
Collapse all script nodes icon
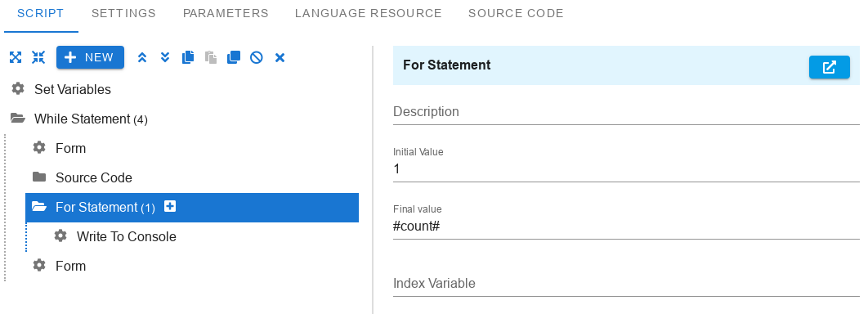(38, 57)
